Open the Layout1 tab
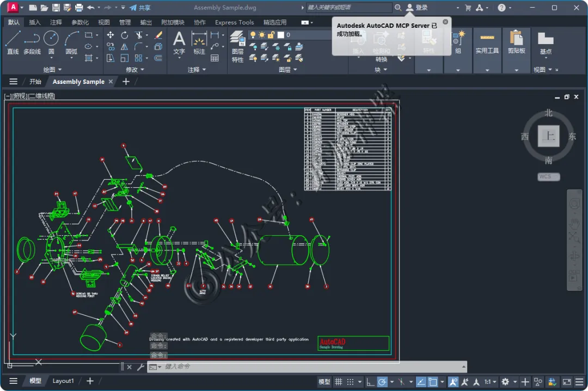 click(63, 381)
